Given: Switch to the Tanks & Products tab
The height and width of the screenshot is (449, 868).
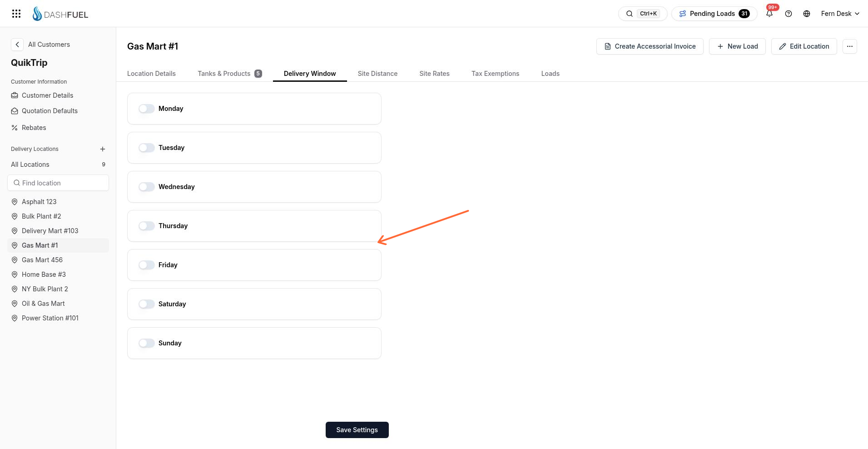Looking at the screenshot, I should (x=229, y=74).
